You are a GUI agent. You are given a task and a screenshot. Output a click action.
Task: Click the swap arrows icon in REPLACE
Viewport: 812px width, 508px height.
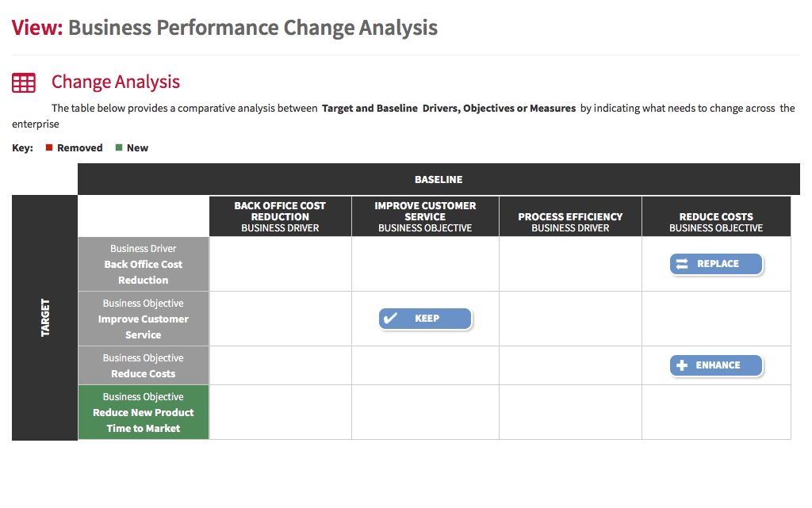[682, 264]
